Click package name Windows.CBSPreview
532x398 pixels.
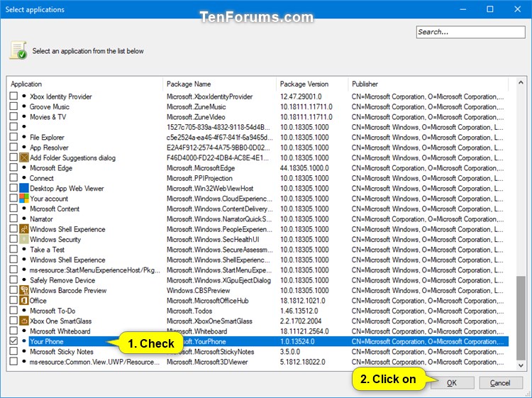[198, 290]
